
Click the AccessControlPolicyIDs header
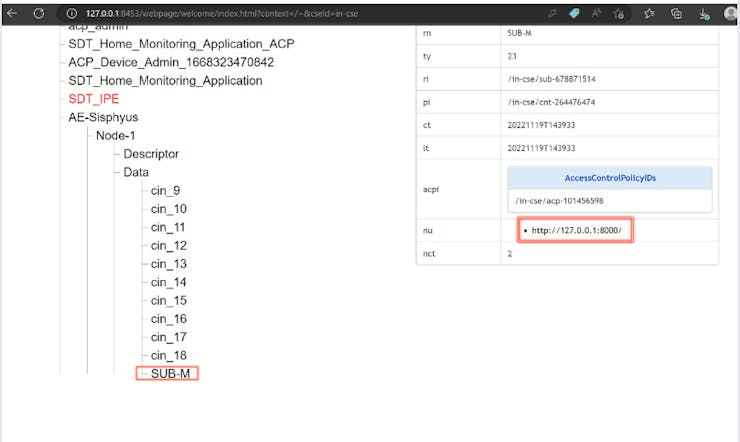pyautogui.click(x=610, y=178)
